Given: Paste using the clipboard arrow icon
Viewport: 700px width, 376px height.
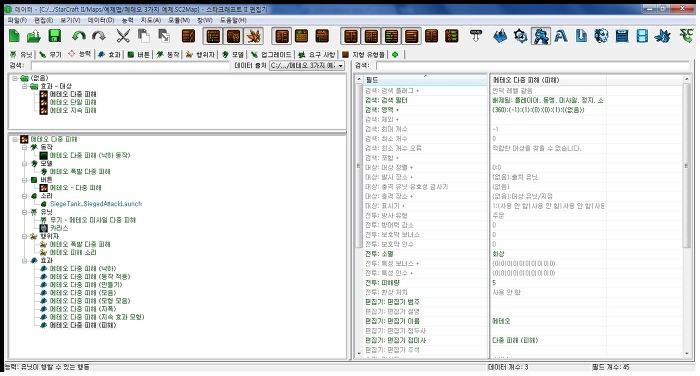Looking at the screenshot, I should [164, 36].
